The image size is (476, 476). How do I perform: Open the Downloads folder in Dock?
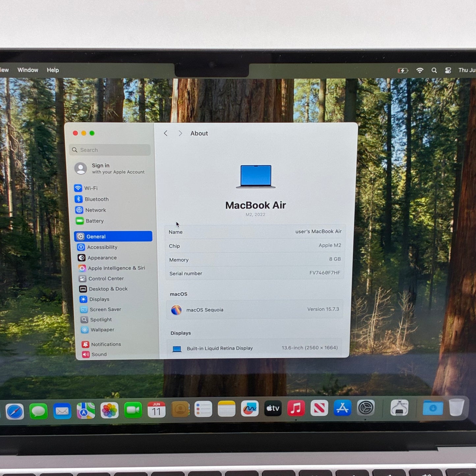click(x=433, y=408)
